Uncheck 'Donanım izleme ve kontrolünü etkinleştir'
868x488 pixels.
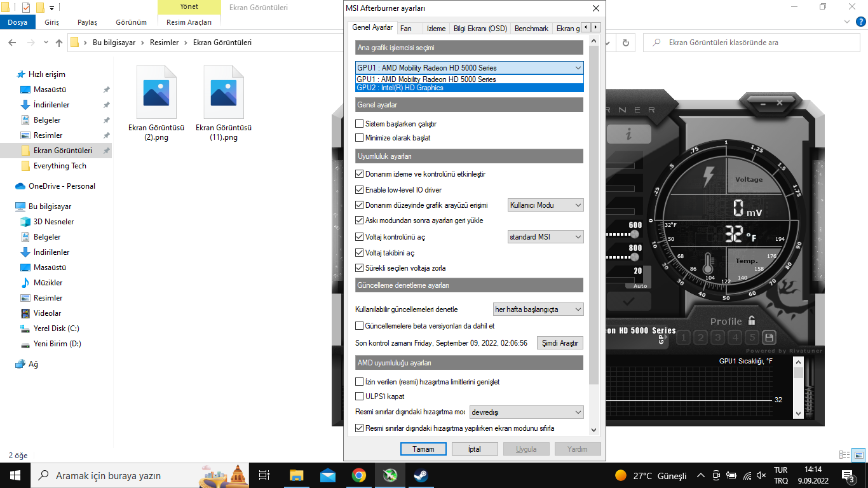(360, 174)
